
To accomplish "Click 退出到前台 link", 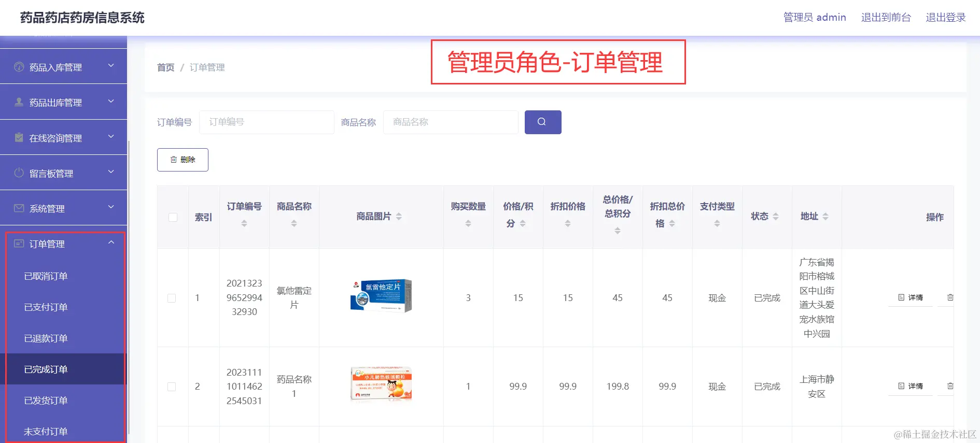I will pyautogui.click(x=886, y=17).
